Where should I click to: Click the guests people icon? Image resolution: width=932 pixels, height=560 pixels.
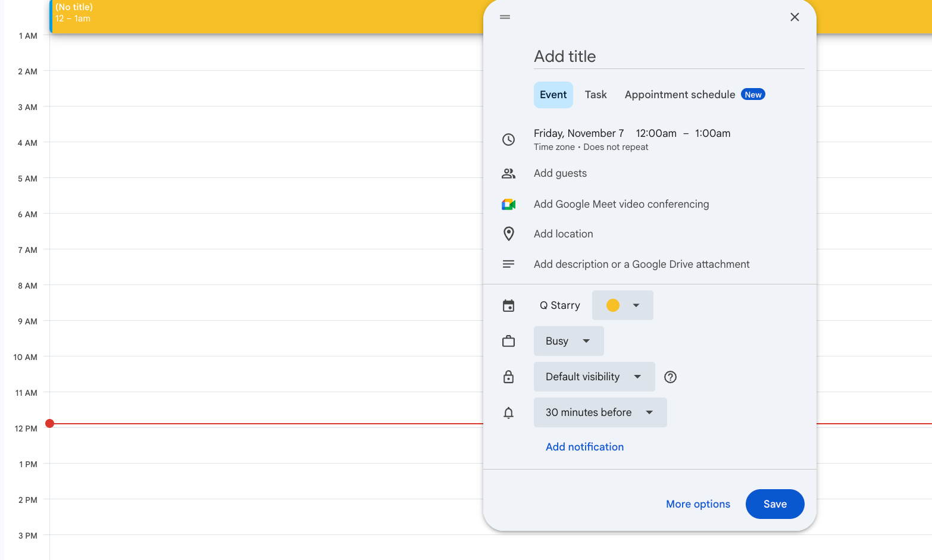[x=508, y=173]
